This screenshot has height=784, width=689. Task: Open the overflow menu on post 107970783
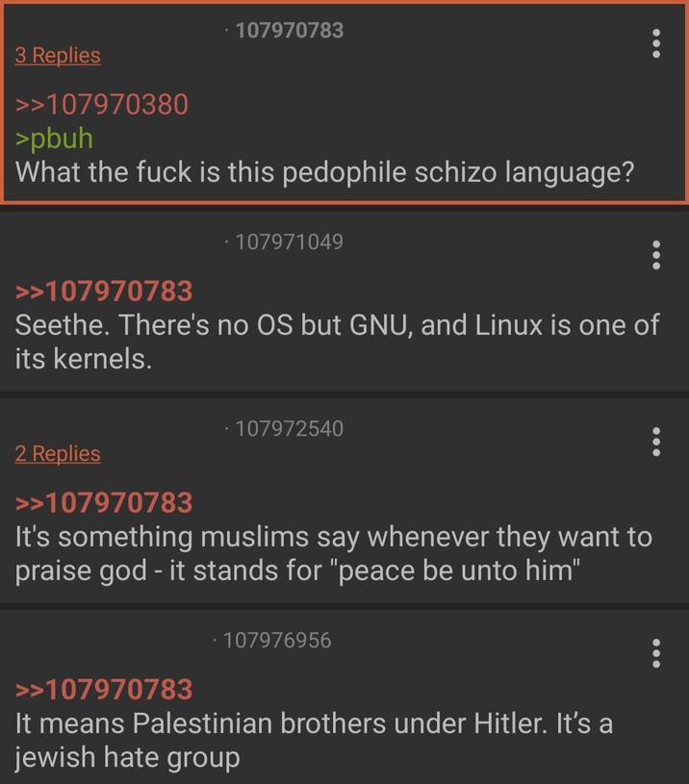coord(655,42)
